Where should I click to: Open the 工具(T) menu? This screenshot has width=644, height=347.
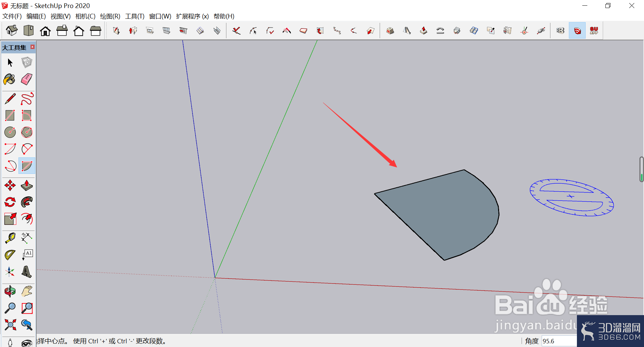[x=135, y=16]
